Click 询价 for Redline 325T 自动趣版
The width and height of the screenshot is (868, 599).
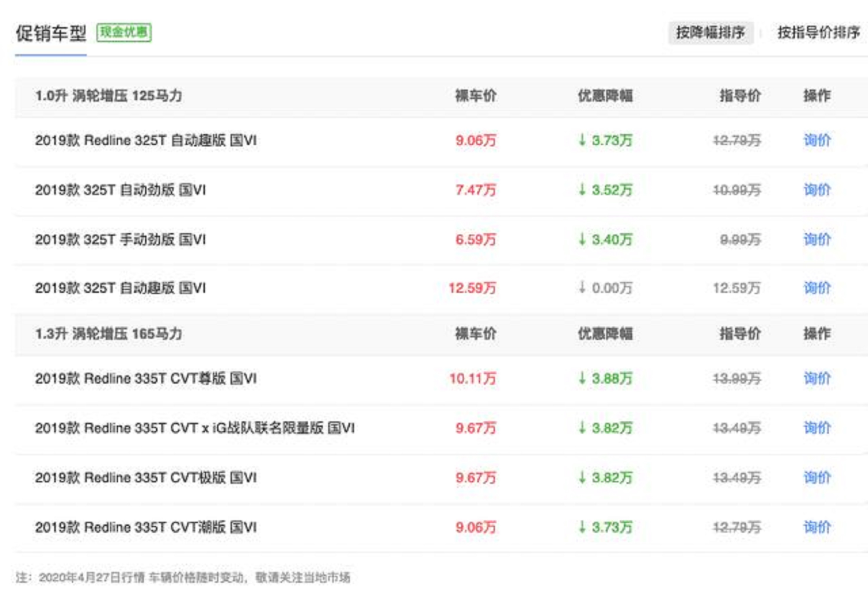point(817,140)
